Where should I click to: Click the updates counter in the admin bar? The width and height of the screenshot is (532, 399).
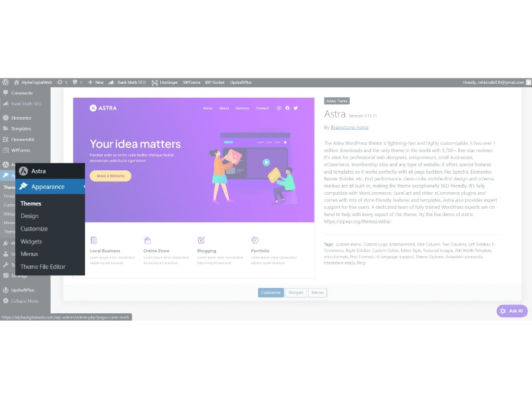pos(61,82)
